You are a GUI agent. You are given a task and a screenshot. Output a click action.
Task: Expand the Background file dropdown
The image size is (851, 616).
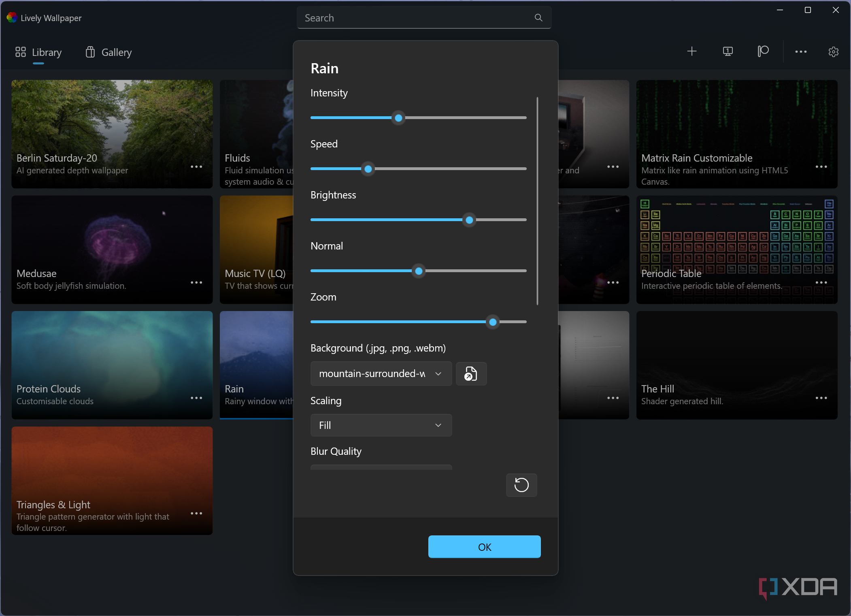pyautogui.click(x=381, y=373)
